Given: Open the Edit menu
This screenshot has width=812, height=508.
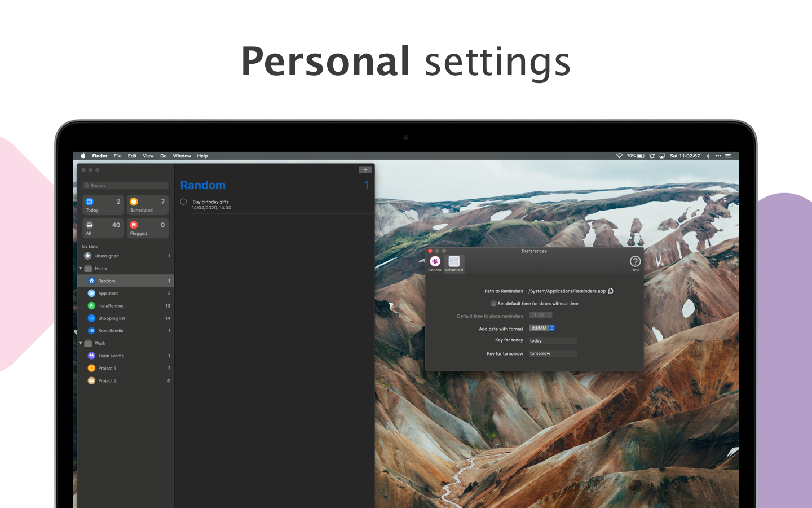Looking at the screenshot, I should (132, 156).
